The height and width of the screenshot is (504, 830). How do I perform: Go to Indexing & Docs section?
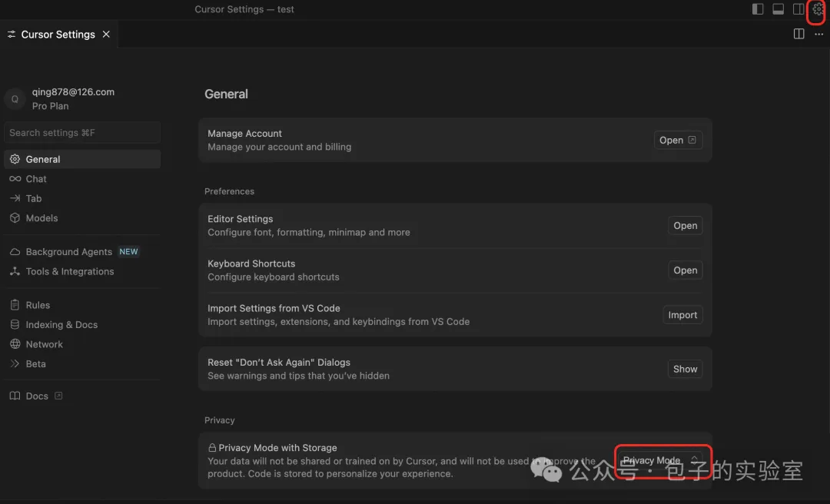point(82,324)
